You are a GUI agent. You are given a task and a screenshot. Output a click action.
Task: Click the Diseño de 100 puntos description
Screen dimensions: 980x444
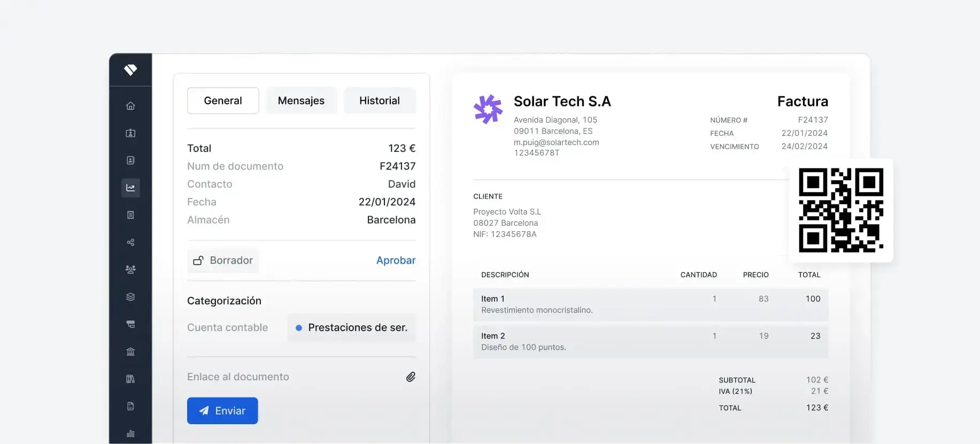[x=523, y=347]
